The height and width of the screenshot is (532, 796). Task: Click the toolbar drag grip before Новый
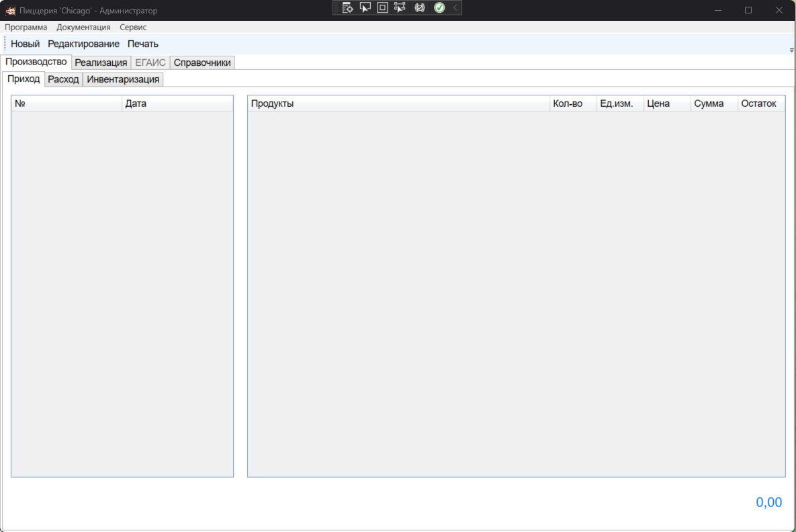(5, 44)
